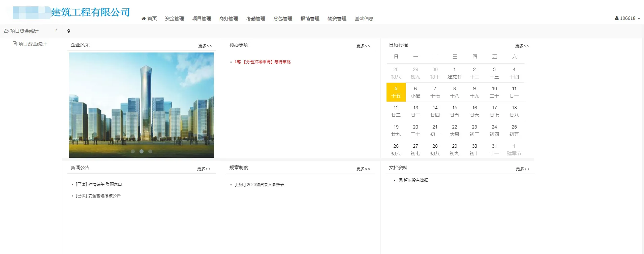Select calendar day 11 廿一

click(514, 92)
